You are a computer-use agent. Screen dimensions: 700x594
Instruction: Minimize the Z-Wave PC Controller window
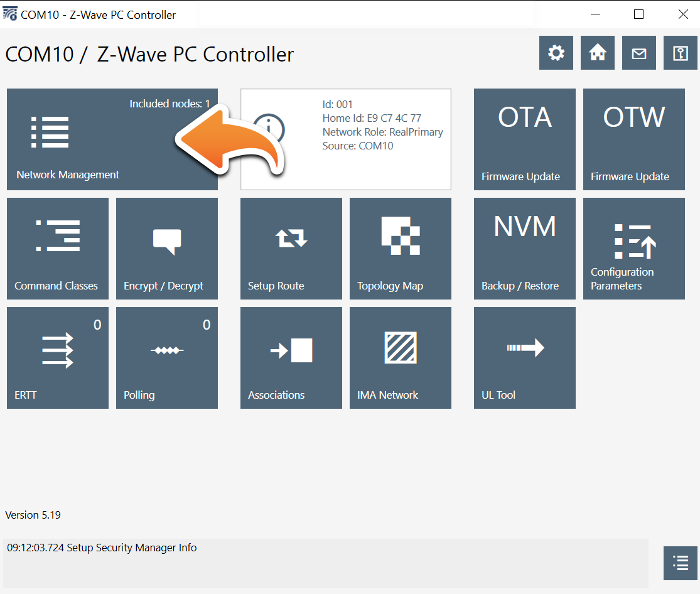coord(595,14)
